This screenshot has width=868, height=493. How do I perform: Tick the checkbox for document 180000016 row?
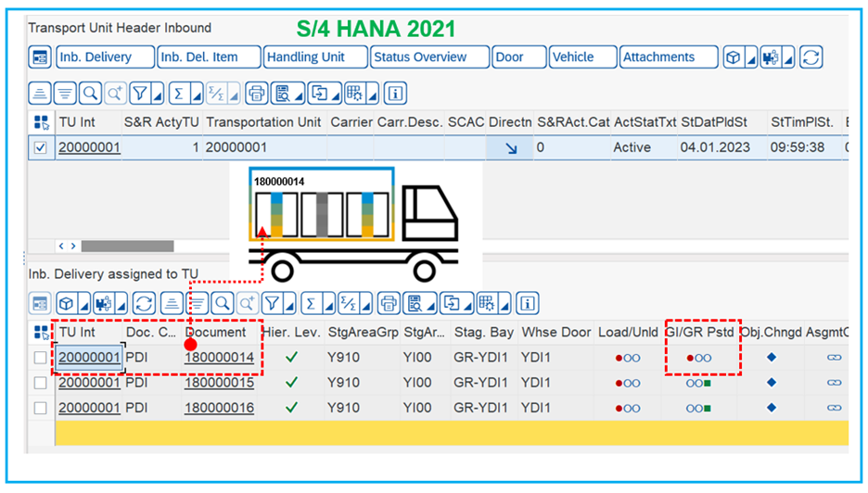click(40, 408)
